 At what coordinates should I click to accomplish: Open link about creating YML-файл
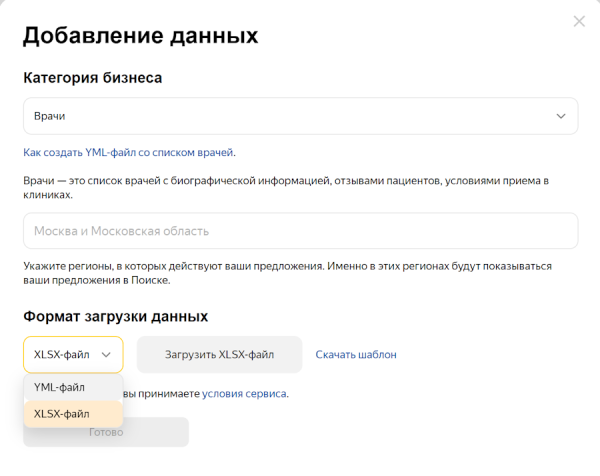tap(129, 152)
